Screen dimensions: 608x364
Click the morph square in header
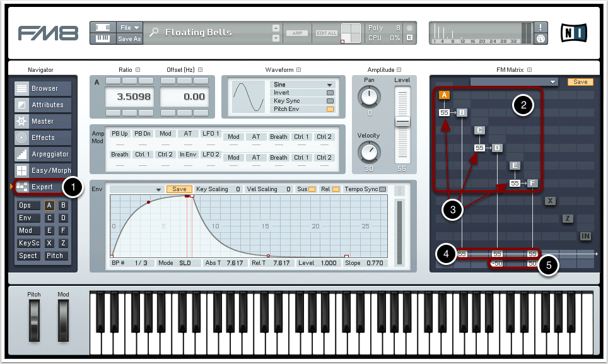tap(351, 33)
